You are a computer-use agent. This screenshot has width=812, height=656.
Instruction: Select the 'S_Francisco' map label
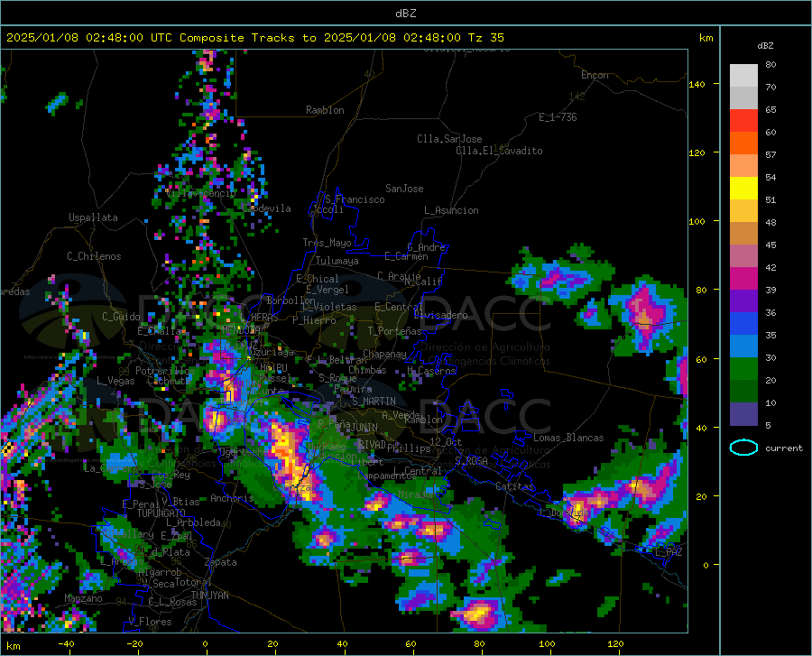(x=355, y=199)
